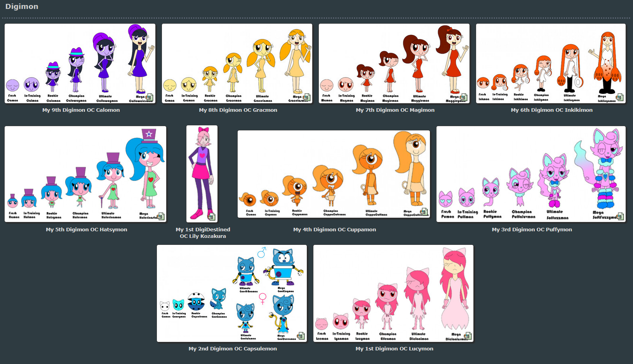Click the "My 6th Digimon OC Inkikimon" link

tap(552, 110)
